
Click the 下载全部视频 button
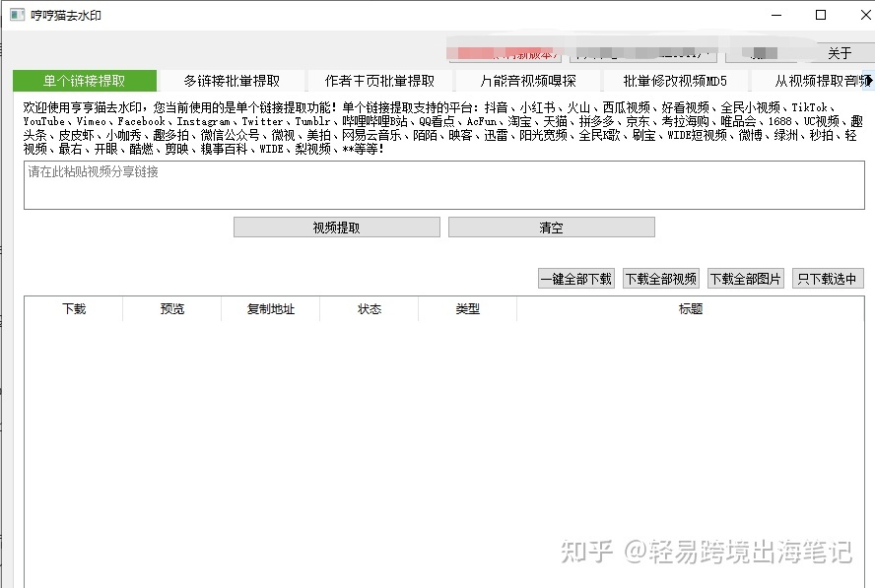click(x=661, y=278)
